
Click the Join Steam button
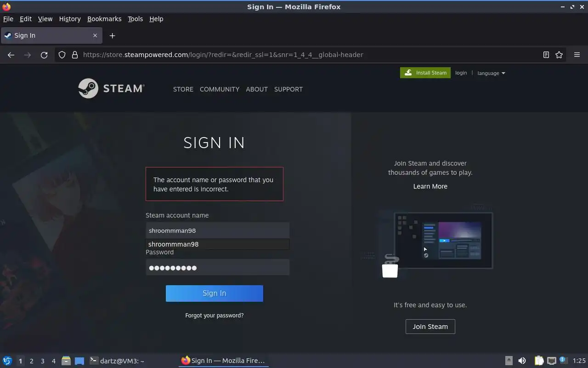click(x=430, y=327)
